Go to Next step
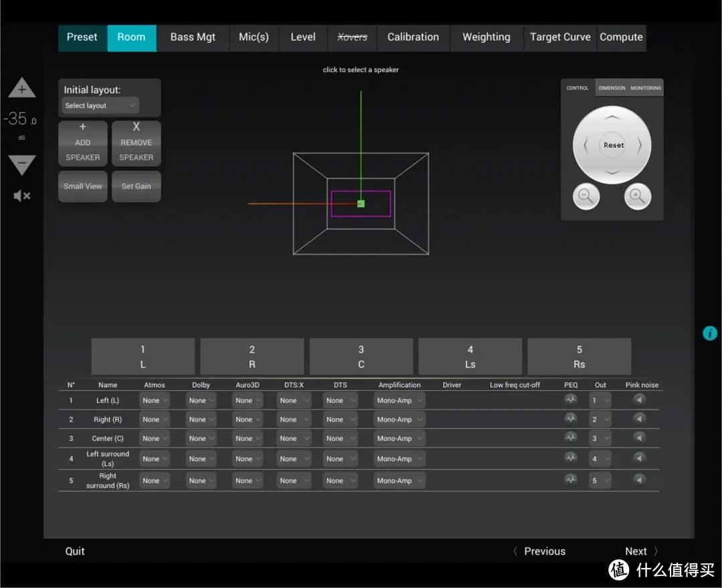 coord(641,551)
